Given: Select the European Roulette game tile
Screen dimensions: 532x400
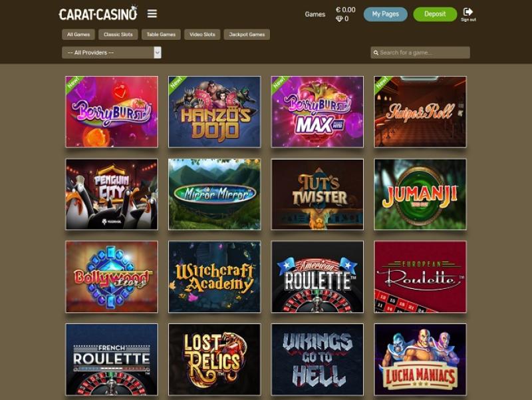Looking at the screenshot, I should click(420, 277).
